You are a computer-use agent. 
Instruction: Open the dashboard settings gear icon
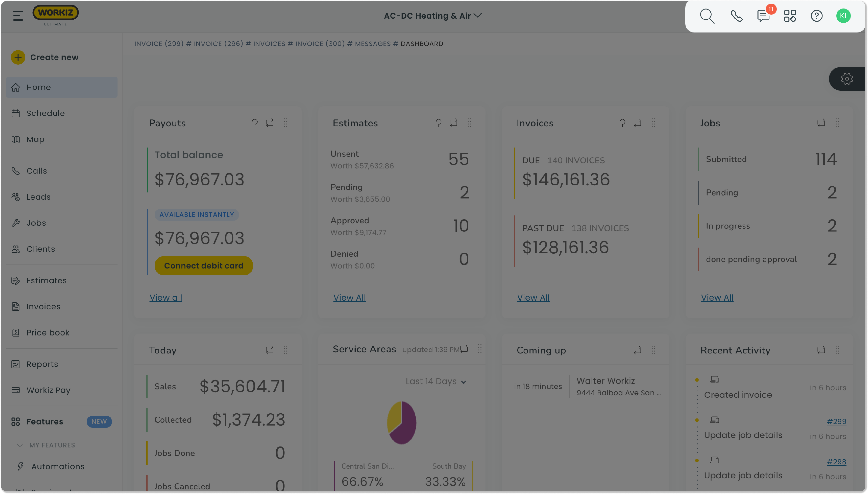[847, 78]
